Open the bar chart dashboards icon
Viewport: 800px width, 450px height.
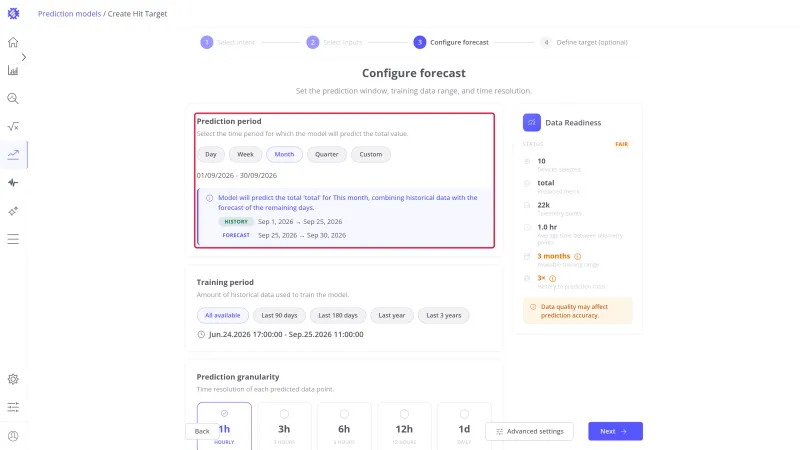coord(13,70)
